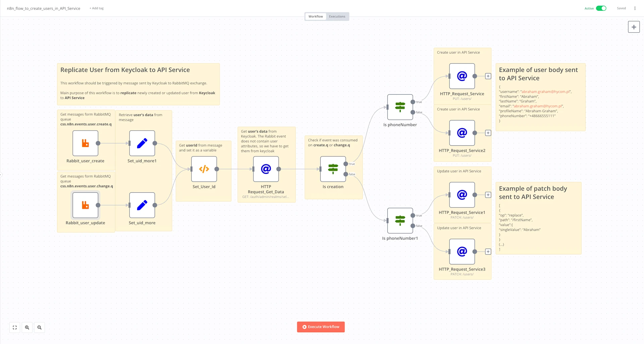Open the add-node panel with top-right plus button
The height and width of the screenshot is (344, 644).
point(634,27)
